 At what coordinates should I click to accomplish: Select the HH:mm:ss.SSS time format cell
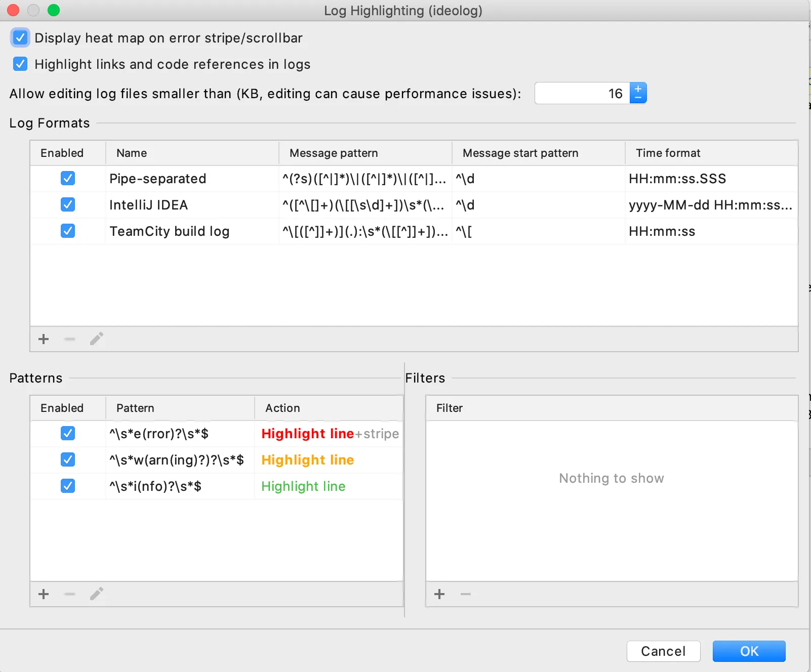[x=712, y=179]
